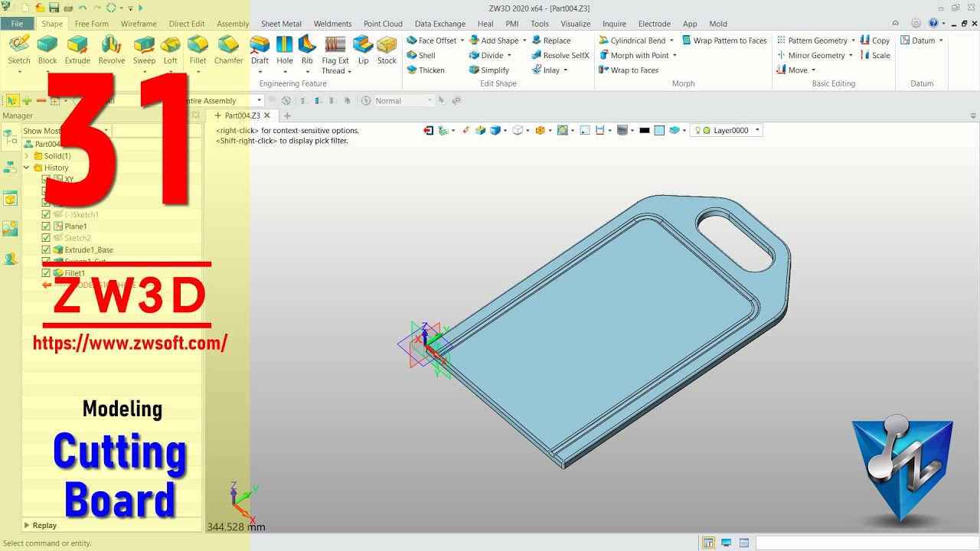Select the Extrude1_Base history entry
Image resolution: width=980 pixels, height=551 pixels.
(x=83, y=249)
